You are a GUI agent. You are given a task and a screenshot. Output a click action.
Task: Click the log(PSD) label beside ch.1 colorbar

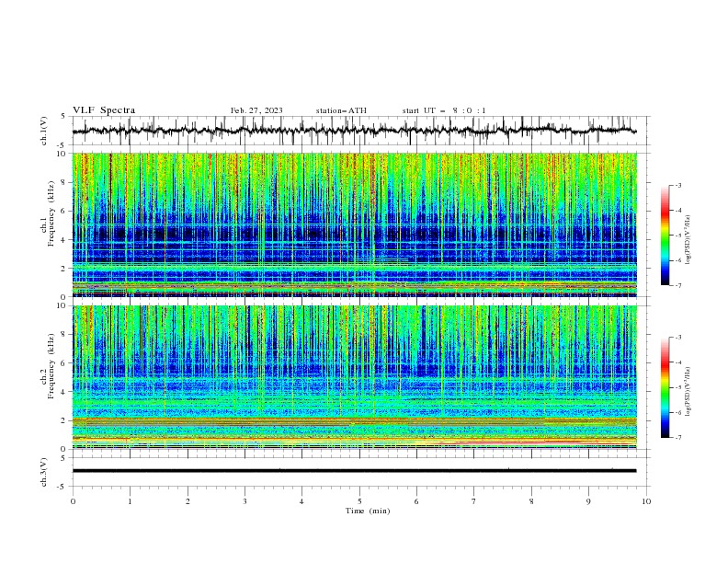(688, 240)
